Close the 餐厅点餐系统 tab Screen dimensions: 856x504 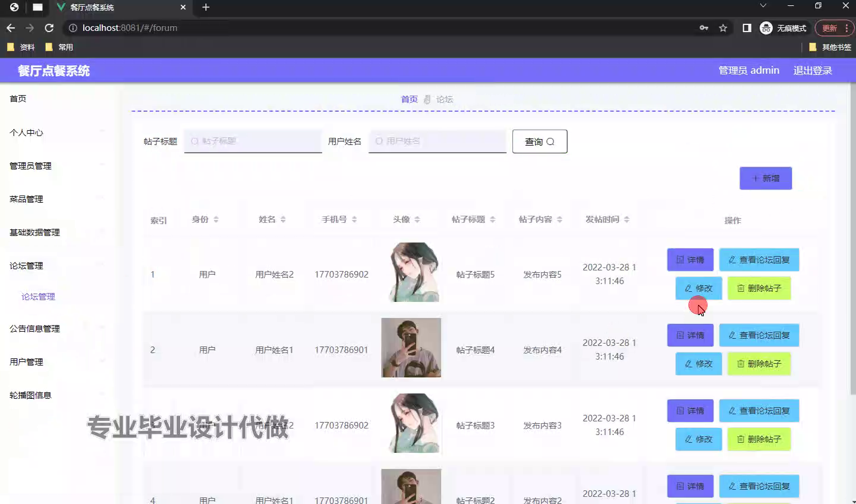(x=183, y=7)
